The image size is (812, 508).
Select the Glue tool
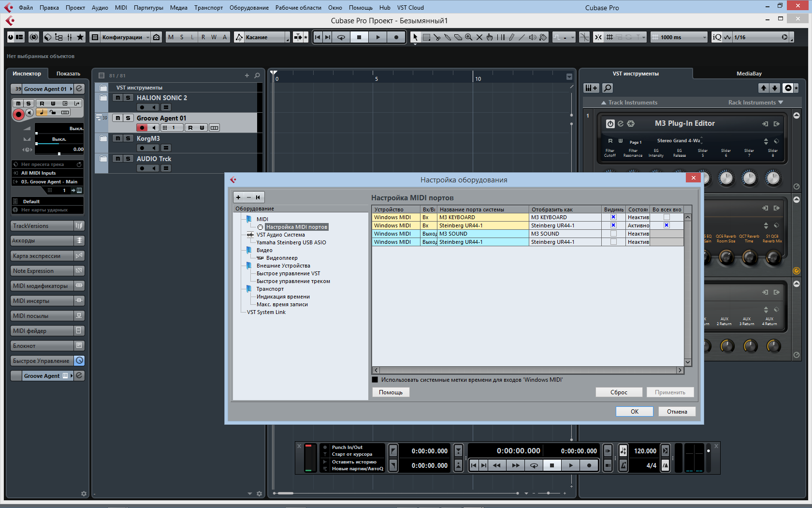pyautogui.click(x=448, y=37)
